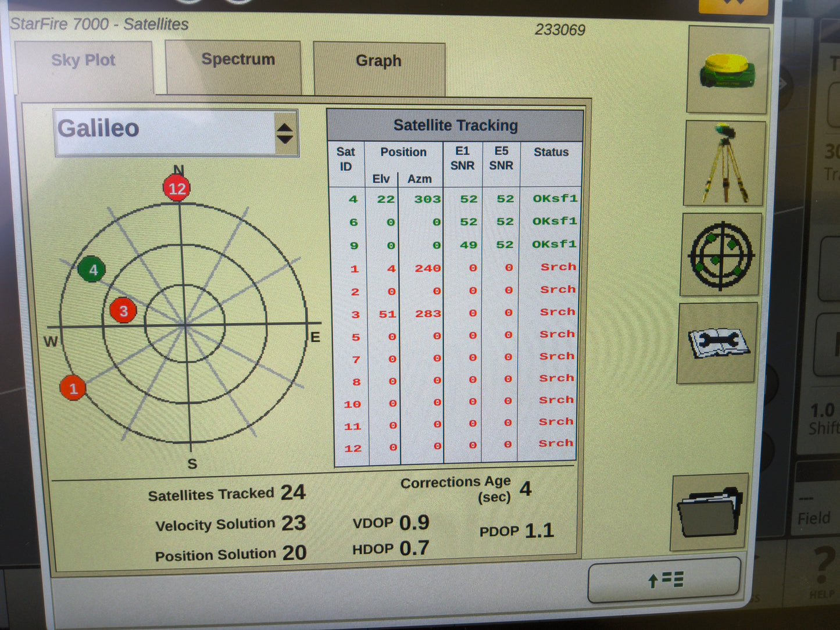
Task: Open the wrench diagnostics manual icon
Action: point(718,343)
